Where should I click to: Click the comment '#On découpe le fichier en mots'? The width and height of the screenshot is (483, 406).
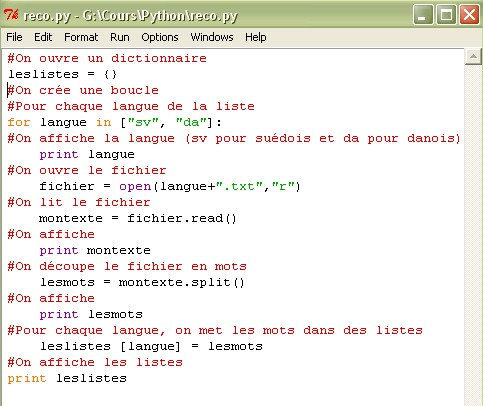click(x=127, y=266)
